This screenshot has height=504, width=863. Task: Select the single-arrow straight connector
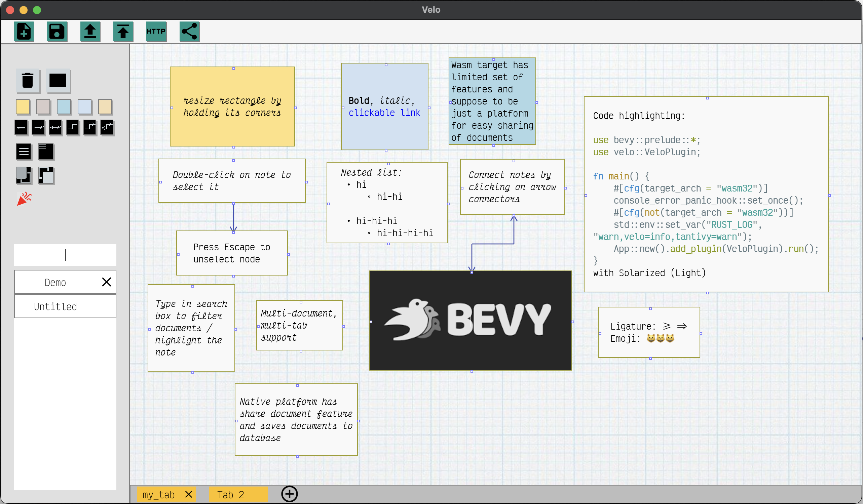pyautogui.click(x=38, y=128)
